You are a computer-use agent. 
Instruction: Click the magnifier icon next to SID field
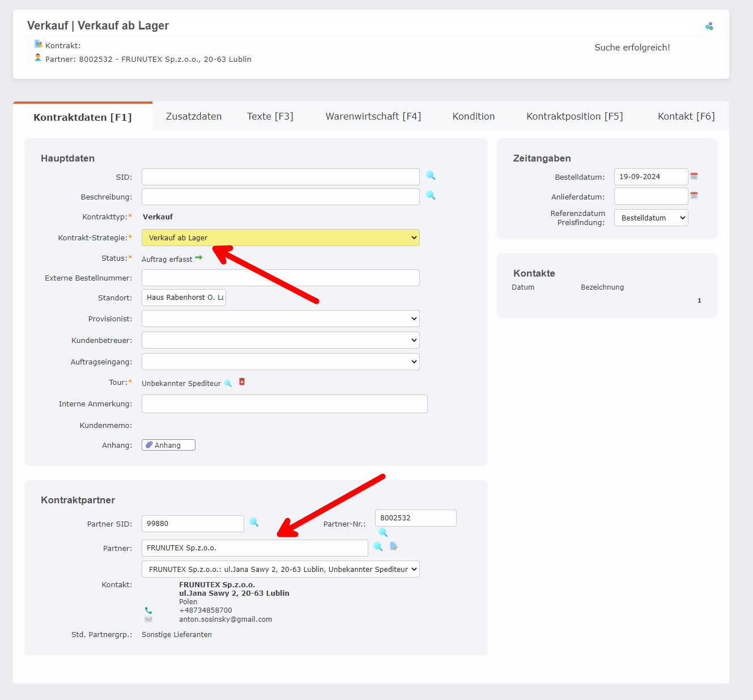[431, 176]
